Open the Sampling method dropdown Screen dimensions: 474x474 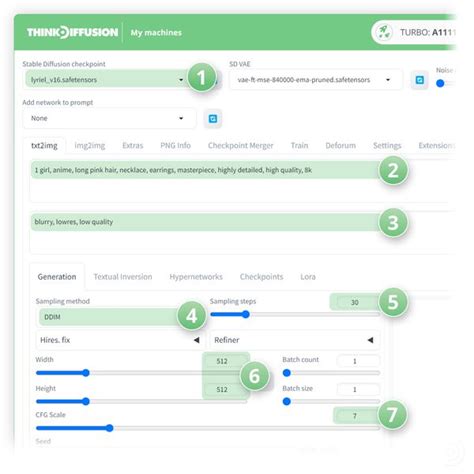pos(110,317)
